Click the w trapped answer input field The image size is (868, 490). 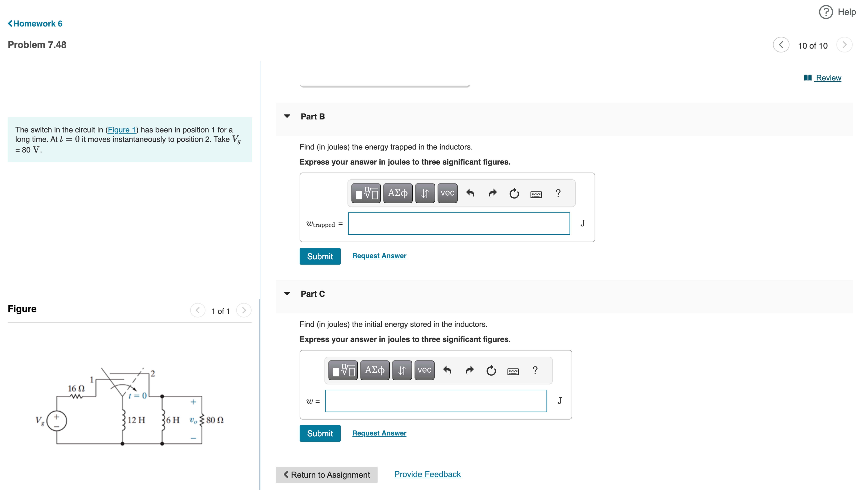tap(459, 224)
